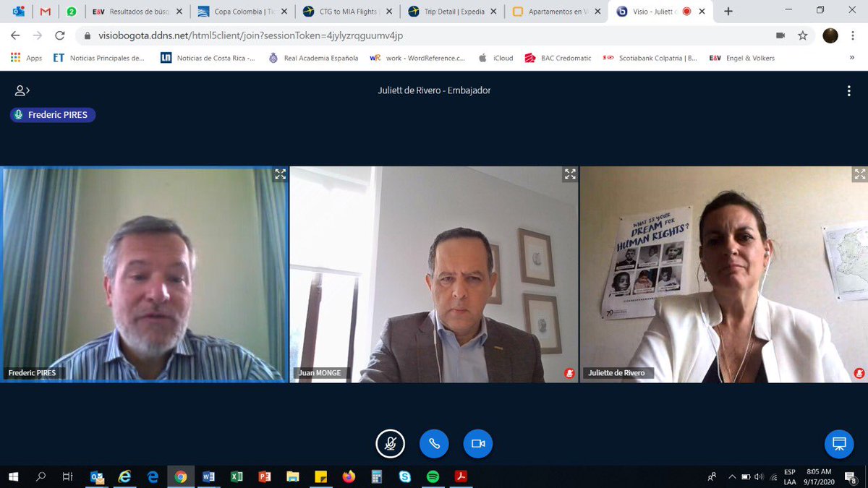Image resolution: width=868 pixels, height=488 pixels.
Task: Open the Windows Start menu
Action: 13,476
